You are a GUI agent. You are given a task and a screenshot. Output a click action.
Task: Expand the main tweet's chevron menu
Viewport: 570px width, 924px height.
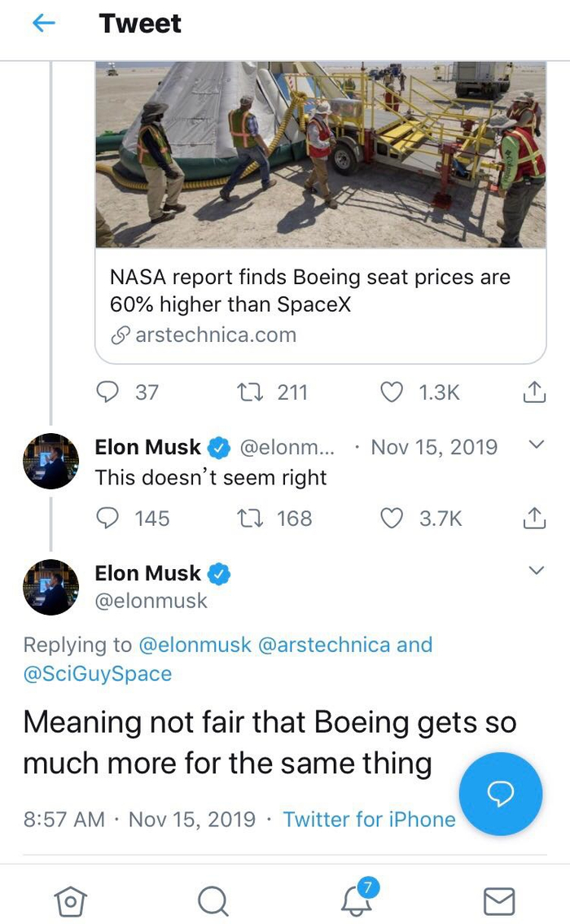click(535, 571)
